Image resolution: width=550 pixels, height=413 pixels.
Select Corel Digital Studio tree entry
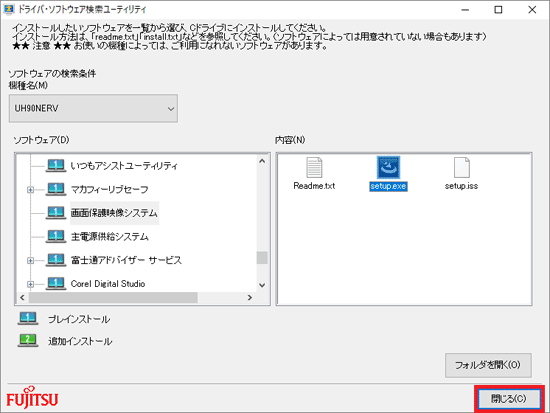108,284
